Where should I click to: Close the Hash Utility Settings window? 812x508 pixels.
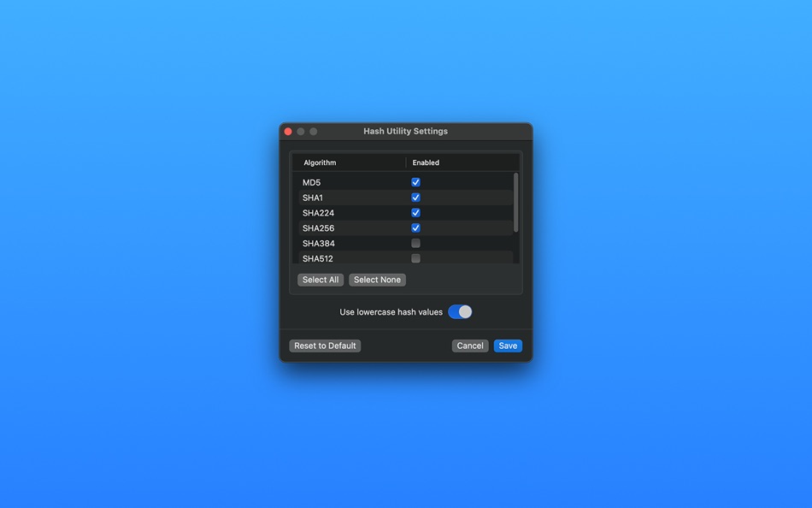coord(288,131)
